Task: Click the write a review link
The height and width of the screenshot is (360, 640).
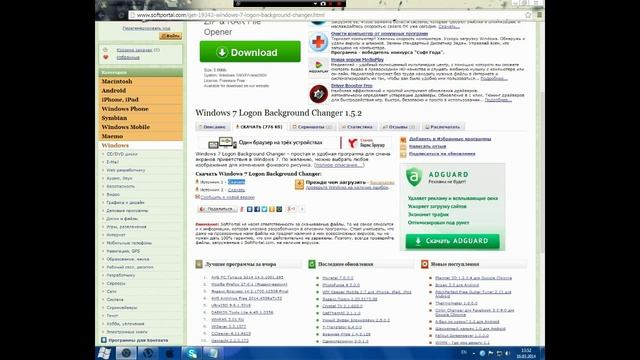Action: click(x=427, y=146)
